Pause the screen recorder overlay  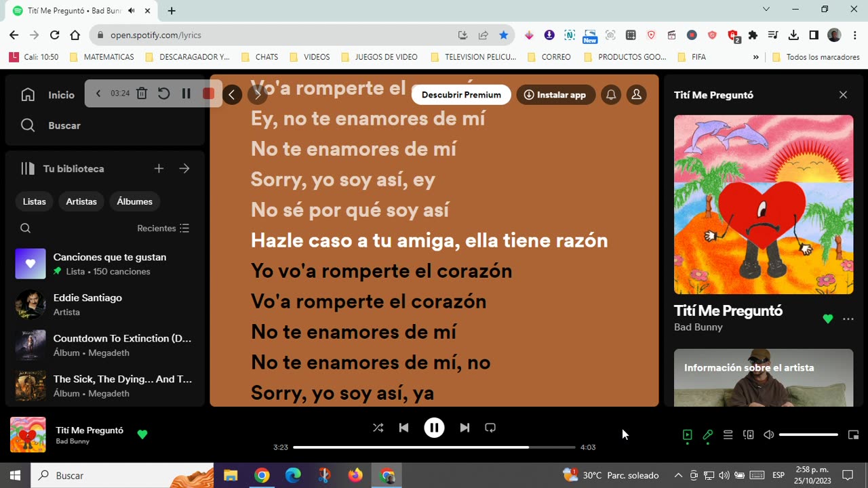click(x=186, y=94)
